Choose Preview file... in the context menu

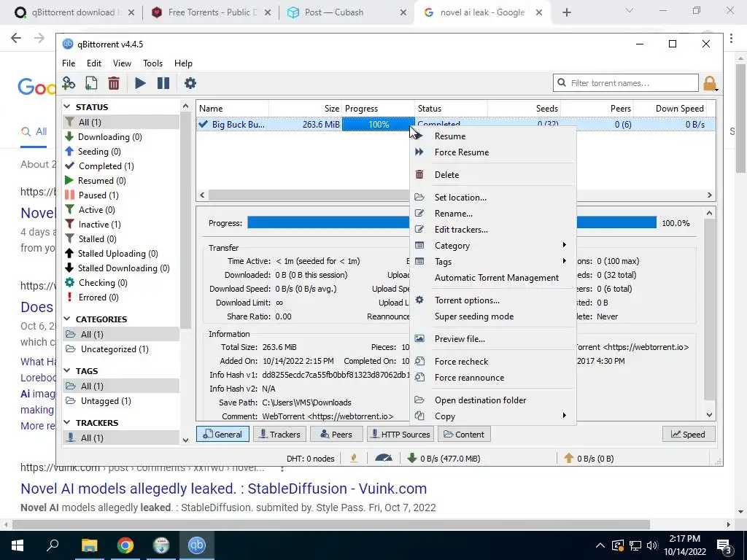point(493,339)
